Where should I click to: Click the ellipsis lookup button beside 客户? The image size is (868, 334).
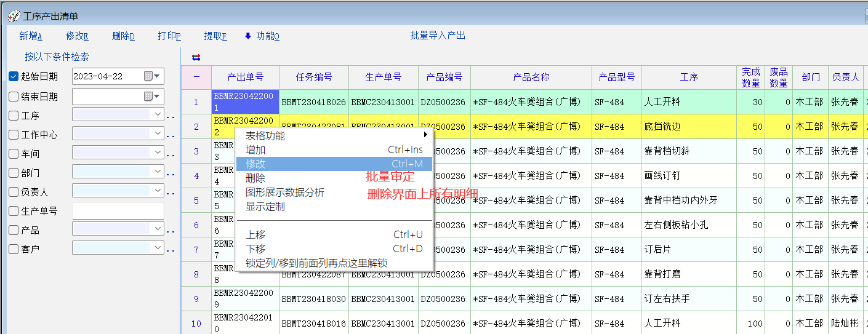click(171, 250)
